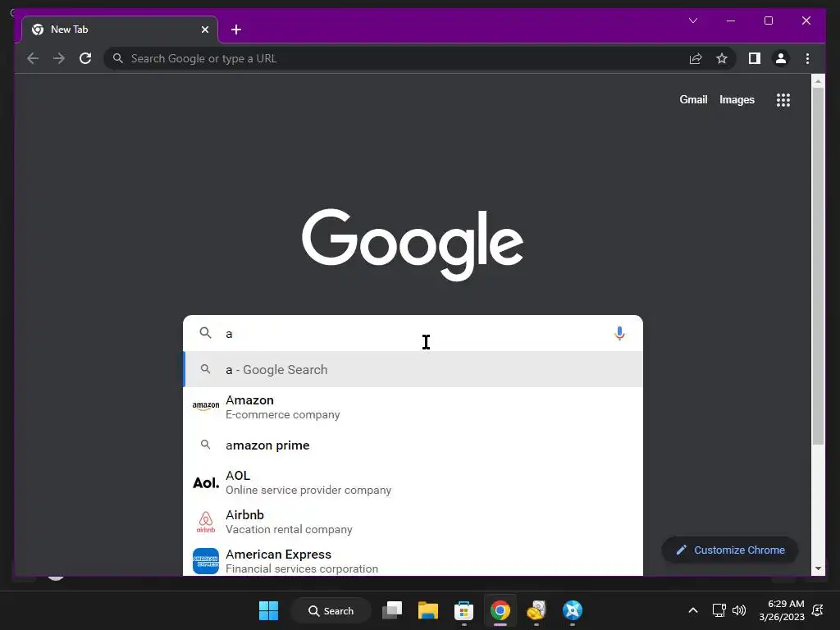This screenshot has height=630, width=840.
Task: Reload the current page
Action: pyautogui.click(x=85, y=58)
